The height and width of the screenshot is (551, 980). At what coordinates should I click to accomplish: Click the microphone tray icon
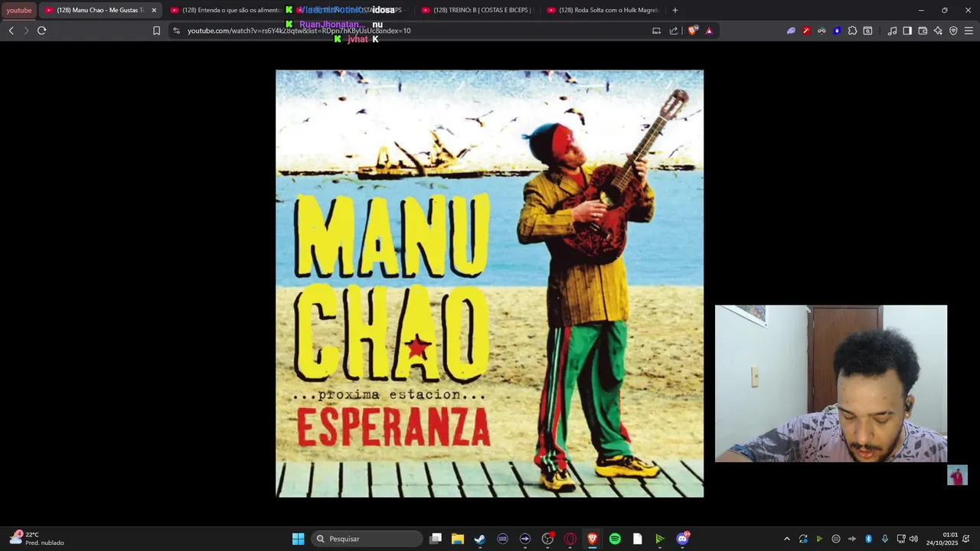885,539
